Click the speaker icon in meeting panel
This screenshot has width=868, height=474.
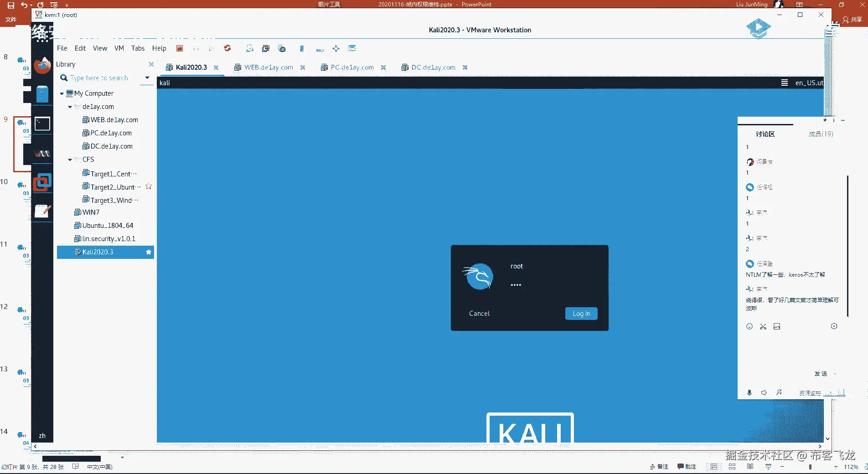coord(764,392)
